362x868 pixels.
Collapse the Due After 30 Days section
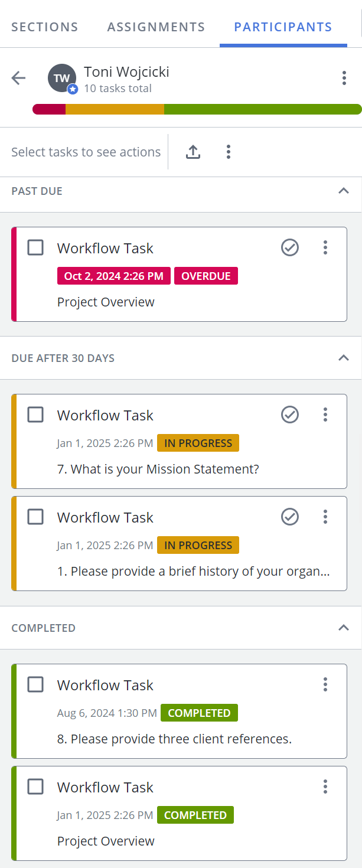click(x=344, y=358)
